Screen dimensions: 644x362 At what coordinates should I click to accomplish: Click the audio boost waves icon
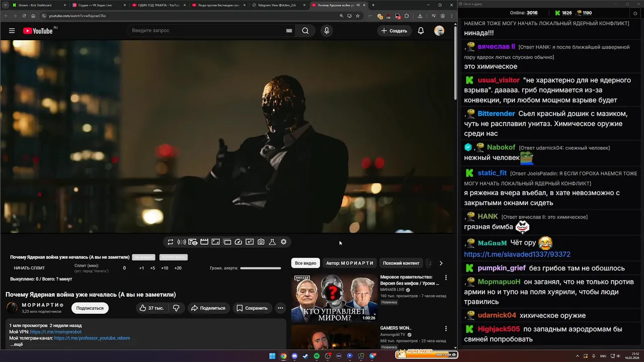point(182,242)
